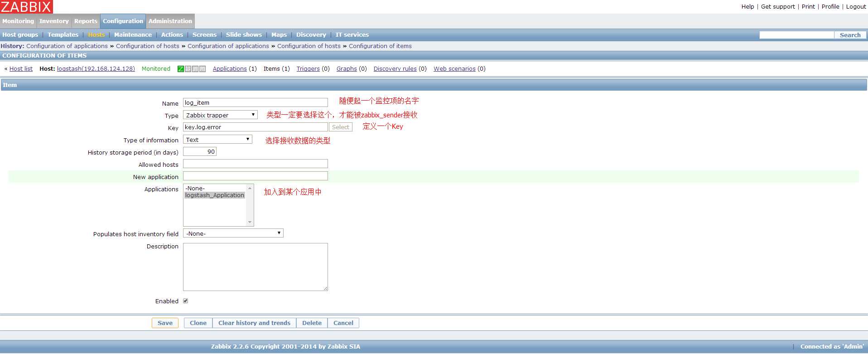Open the Administration menu
Viewport: 868px width, 354px height.
[x=170, y=21]
